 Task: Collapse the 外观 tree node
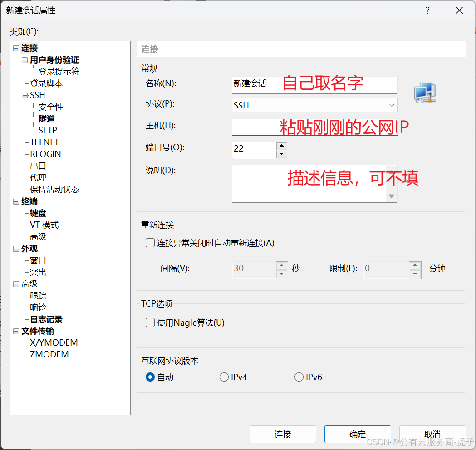pyautogui.click(x=16, y=249)
